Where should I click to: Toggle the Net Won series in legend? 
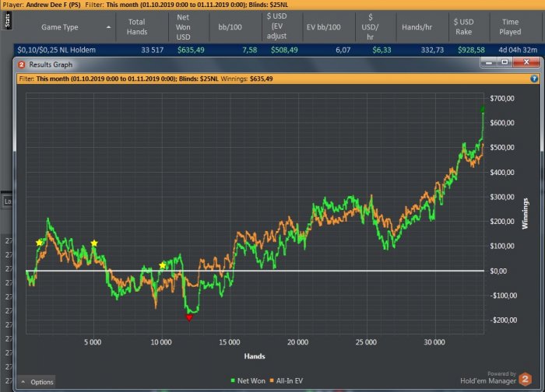coord(248,380)
